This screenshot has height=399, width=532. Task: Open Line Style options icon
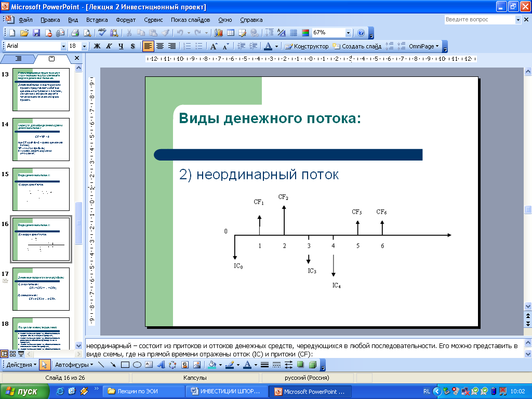point(265,365)
